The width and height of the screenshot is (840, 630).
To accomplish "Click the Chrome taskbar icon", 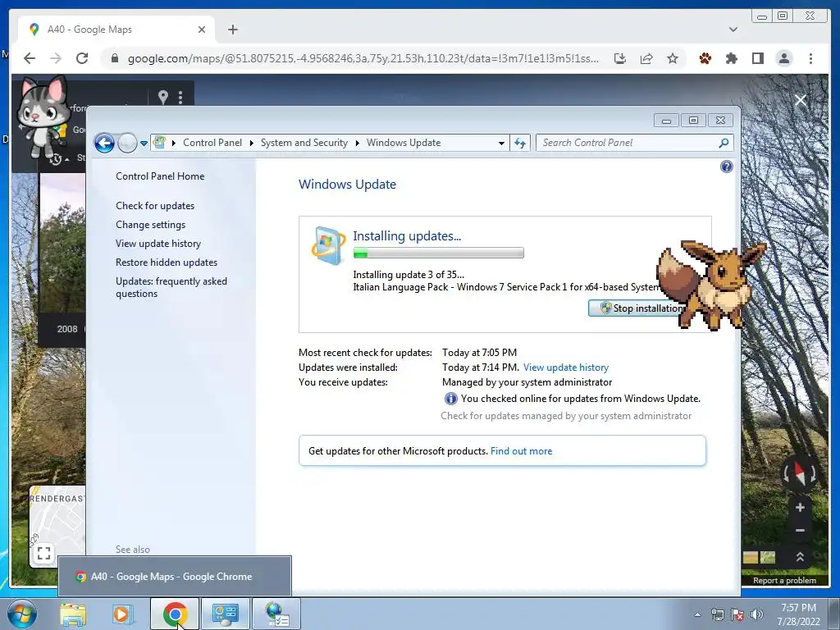I will tap(175, 614).
